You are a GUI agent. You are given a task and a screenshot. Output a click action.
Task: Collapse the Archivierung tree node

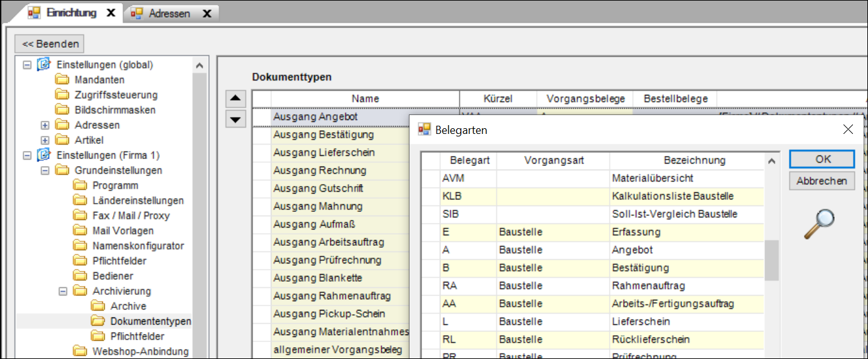(x=63, y=291)
